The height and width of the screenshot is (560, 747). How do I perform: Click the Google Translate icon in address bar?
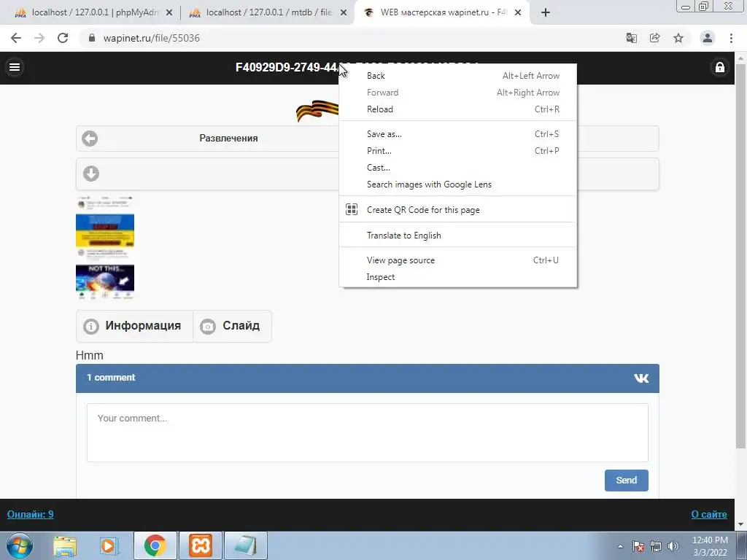(x=631, y=38)
